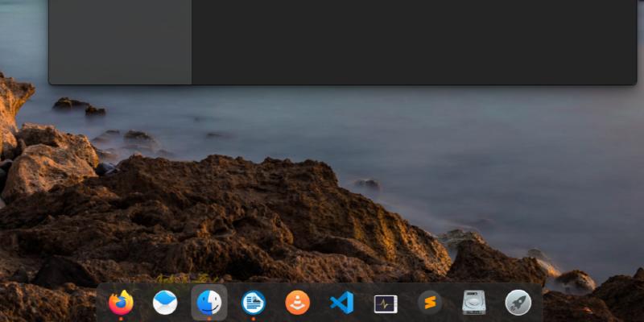Click the running indicator dot under Finder

pos(209,319)
